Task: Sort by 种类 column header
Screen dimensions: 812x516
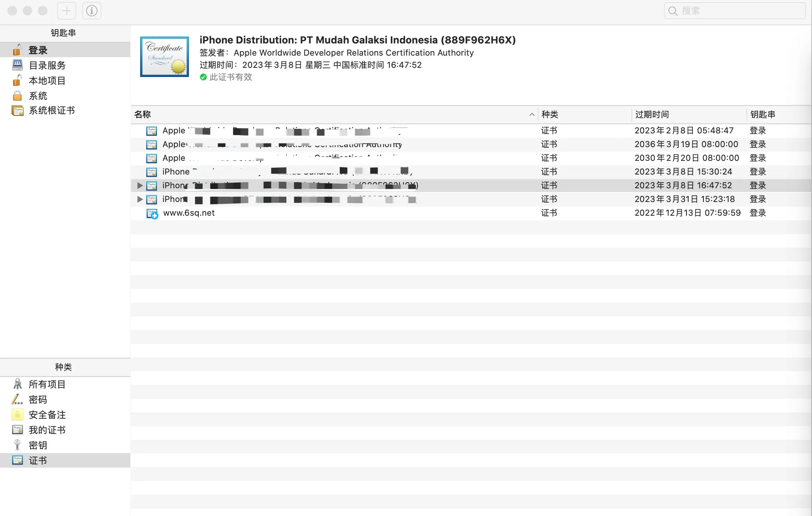Action: [550, 115]
